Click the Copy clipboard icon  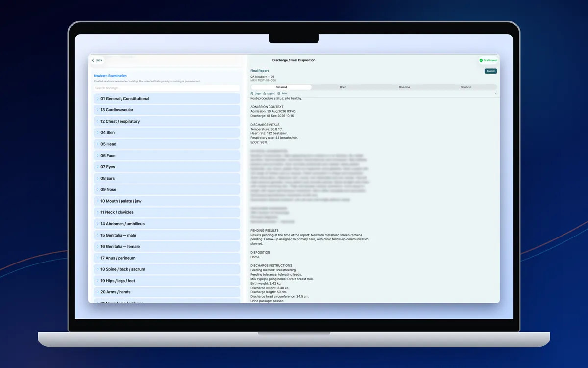pos(252,93)
